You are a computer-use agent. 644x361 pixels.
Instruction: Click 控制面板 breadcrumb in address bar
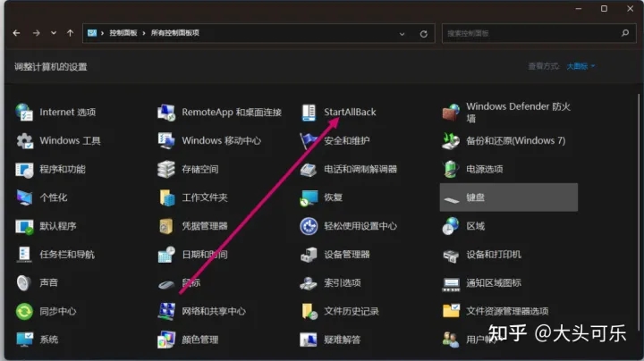(x=123, y=33)
